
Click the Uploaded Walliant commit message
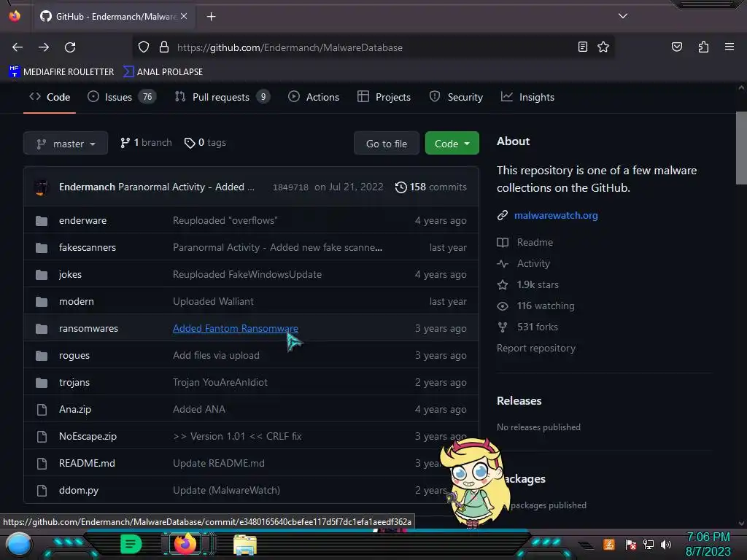tap(213, 301)
